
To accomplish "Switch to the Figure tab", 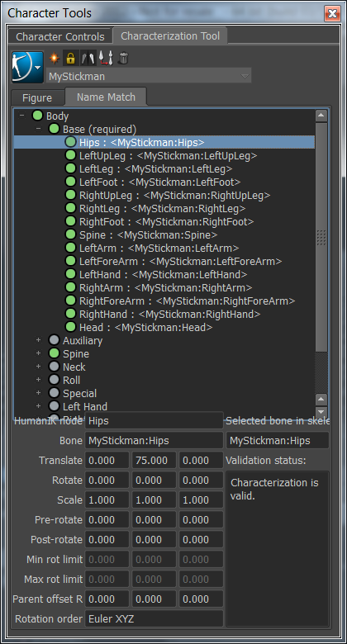I will click(37, 97).
